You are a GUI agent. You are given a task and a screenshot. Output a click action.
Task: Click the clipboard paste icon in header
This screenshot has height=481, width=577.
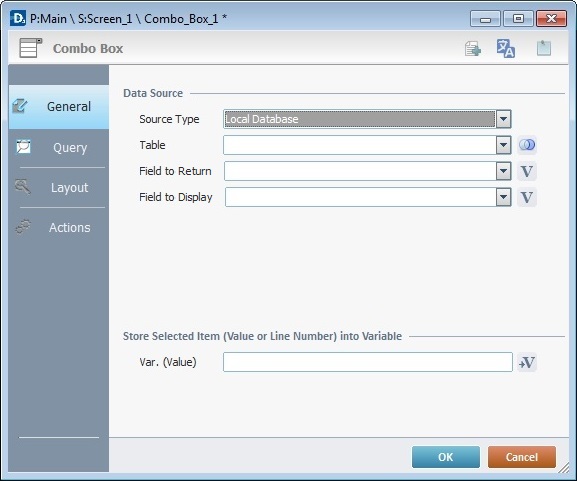coord(544,48)
